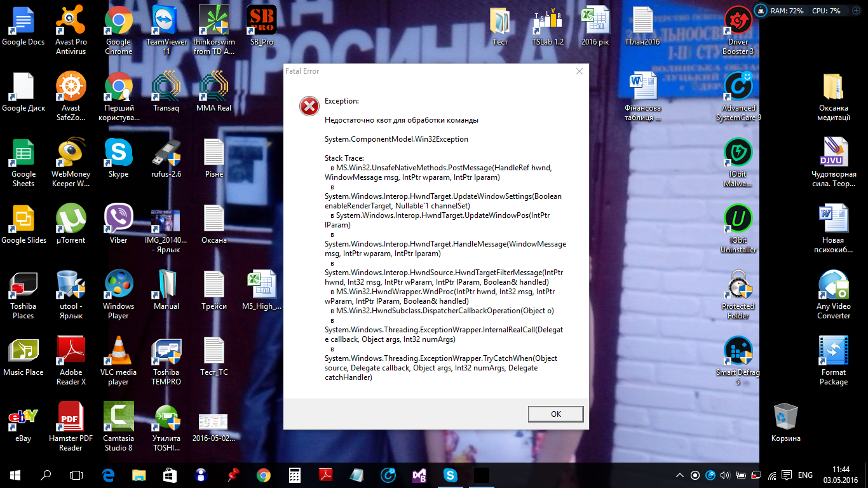868x488 pixels.
Task: Select the Hamster PDF Reader icon
Action: (71, 426)
